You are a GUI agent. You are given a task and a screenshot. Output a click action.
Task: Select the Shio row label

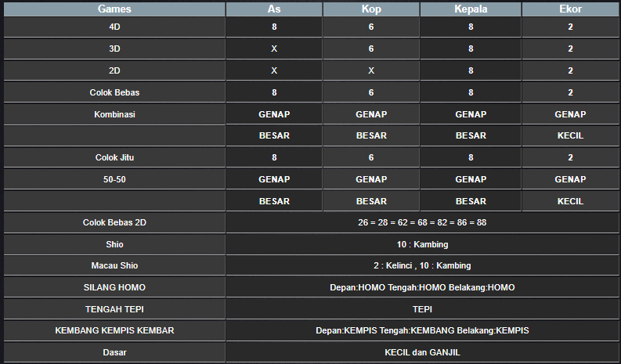coord(114,244)
